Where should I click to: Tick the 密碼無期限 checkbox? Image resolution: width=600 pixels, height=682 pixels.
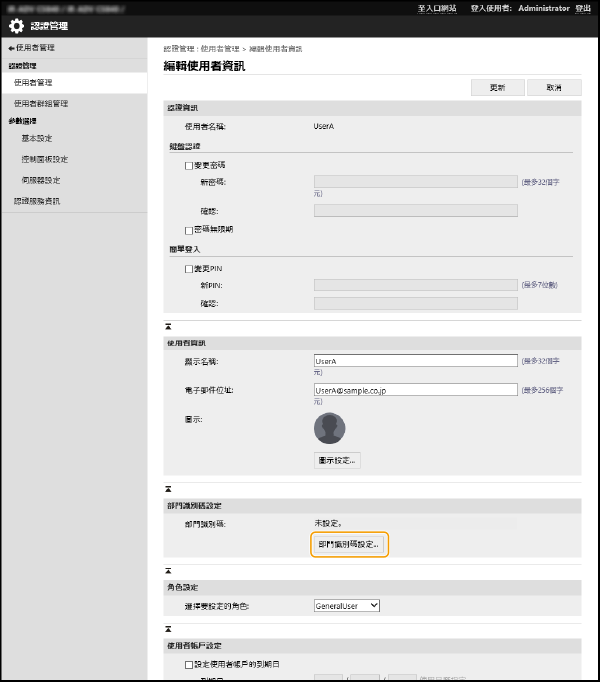pyautogui.click(x=189, y=229)
